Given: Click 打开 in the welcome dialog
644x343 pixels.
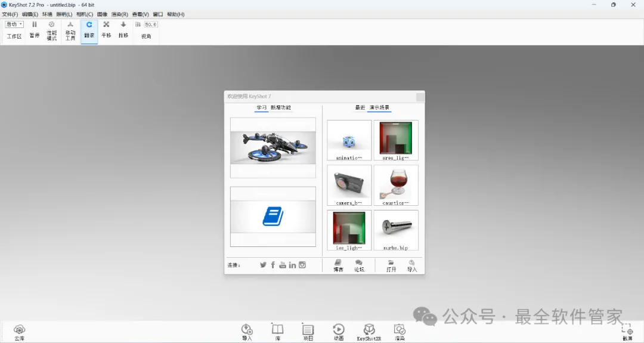Looking at the screenshot, I should [x=391, y=266].
